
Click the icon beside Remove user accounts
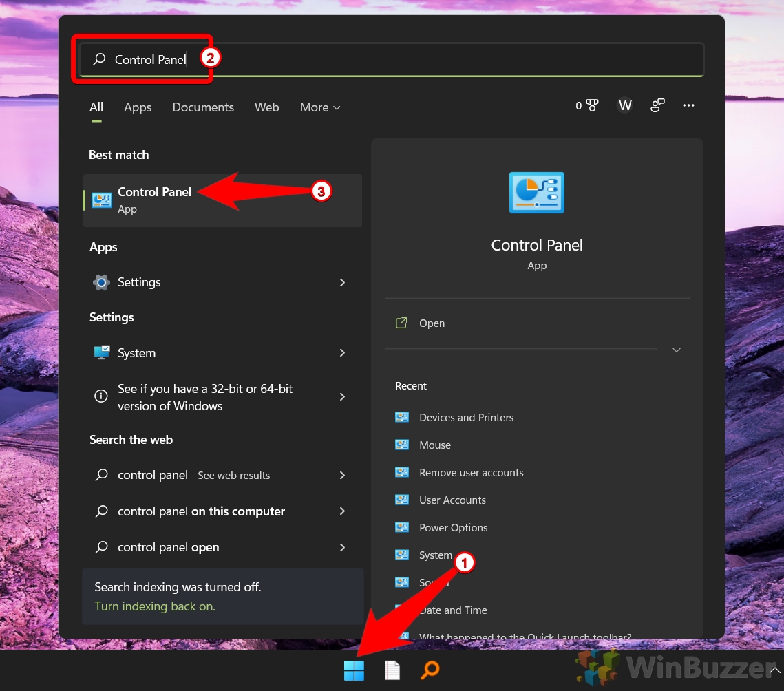click(x=402, y=472)
